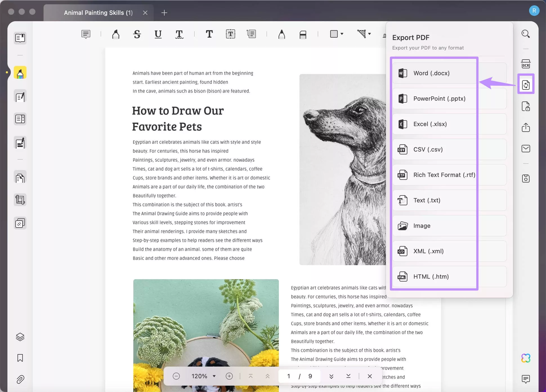The height and width of the screenshot is (392, 546).
Task: Send file by email icon
Action: coord(526,148)
